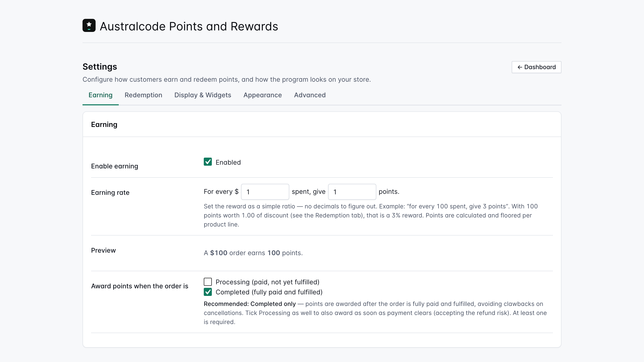Click the 'Set the reward as a simple ratio' description
Viewport: 644px width, 362px height.
coord(371,215)
